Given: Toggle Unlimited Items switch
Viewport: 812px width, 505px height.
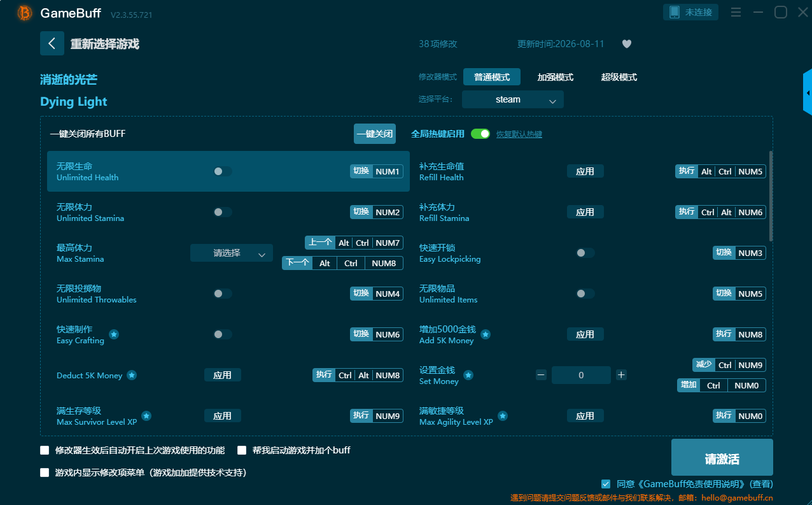Looking at the screenshot, I should 585,294.
